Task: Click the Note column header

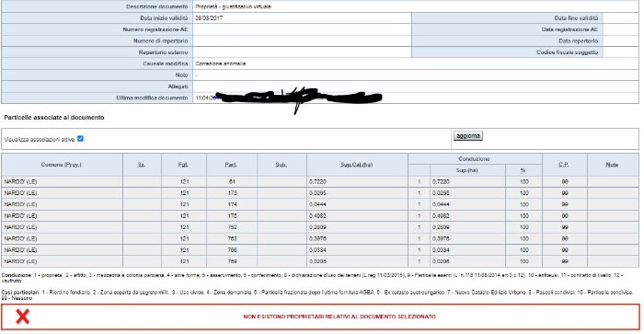Action: (x=612, y=165)
